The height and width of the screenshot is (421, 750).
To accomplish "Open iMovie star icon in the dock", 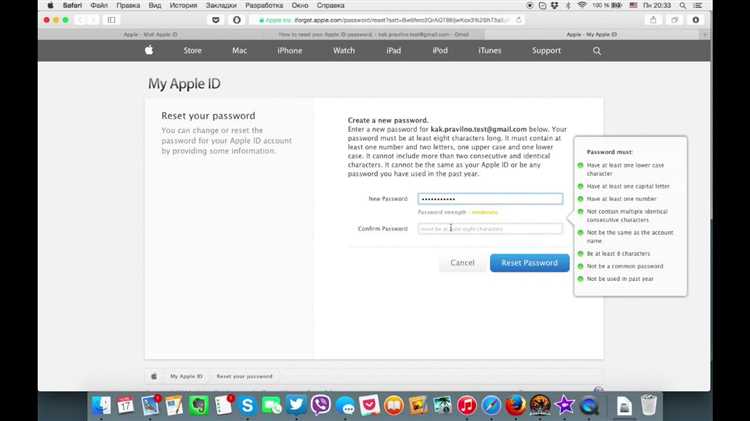I will [x=564, y=405].
